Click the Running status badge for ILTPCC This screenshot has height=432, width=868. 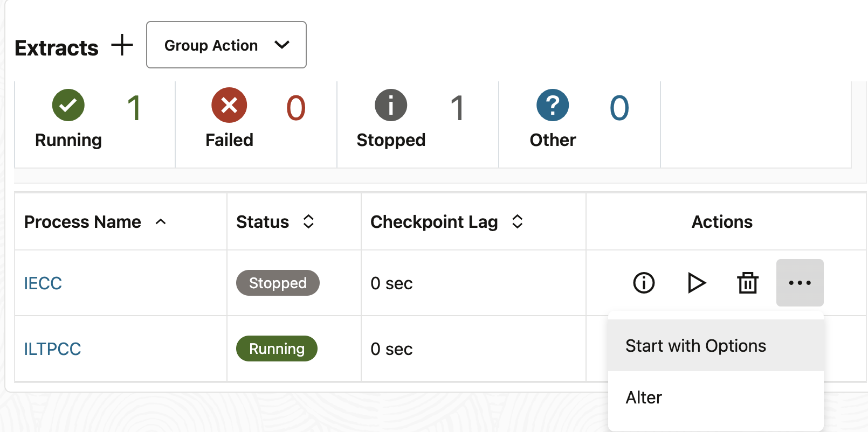point(277,349)
